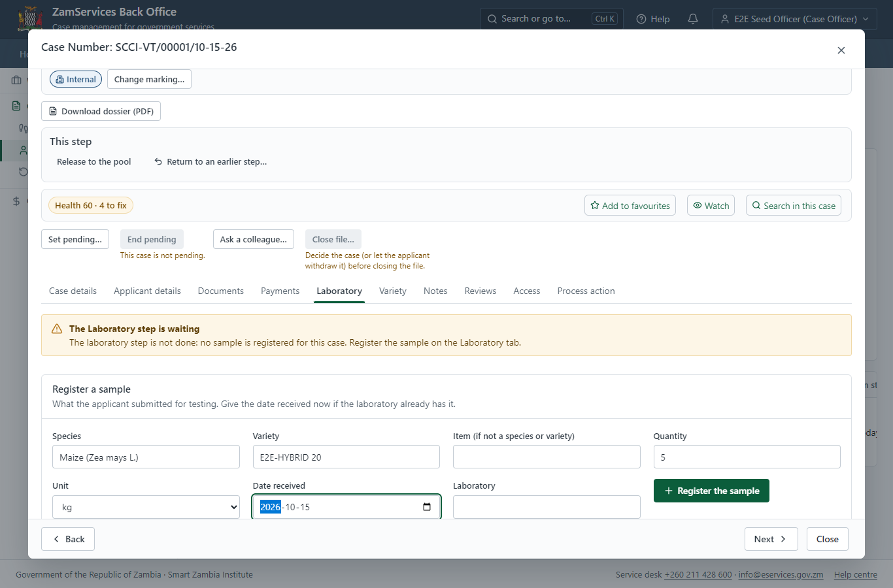Download dossier as PDF
Image resolution: width=893 pixels, height=588 pixels.
[x=101, y=111]
